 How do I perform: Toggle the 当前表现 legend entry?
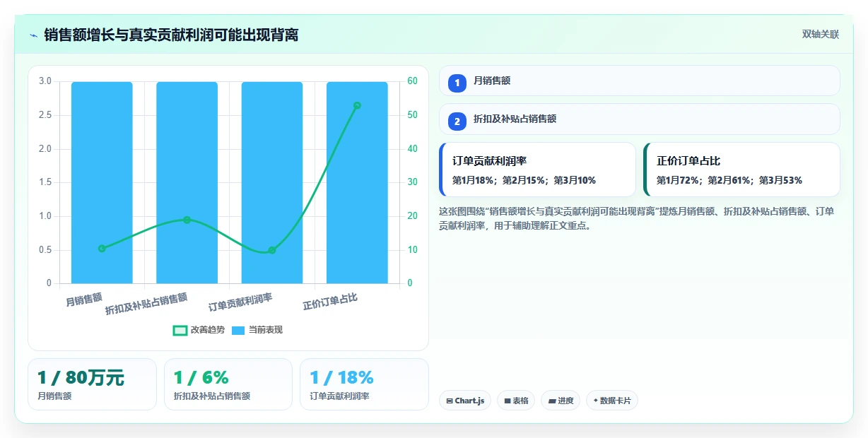click(x=257, y=330)
